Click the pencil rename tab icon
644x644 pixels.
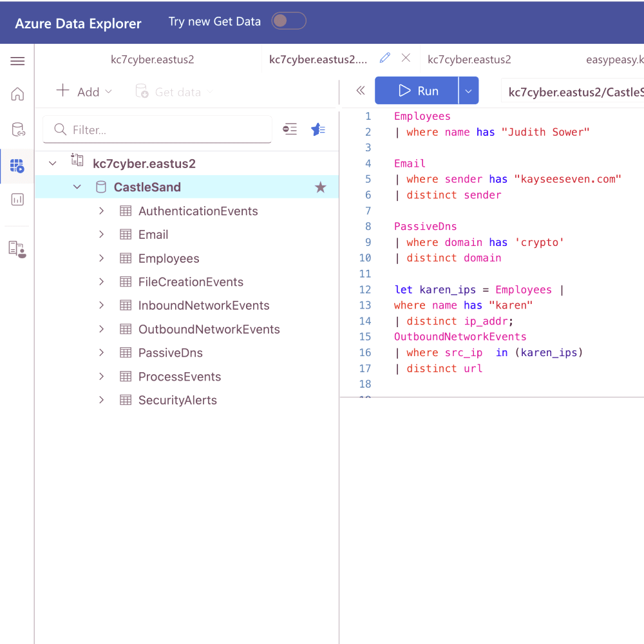[x=385, y=58]
